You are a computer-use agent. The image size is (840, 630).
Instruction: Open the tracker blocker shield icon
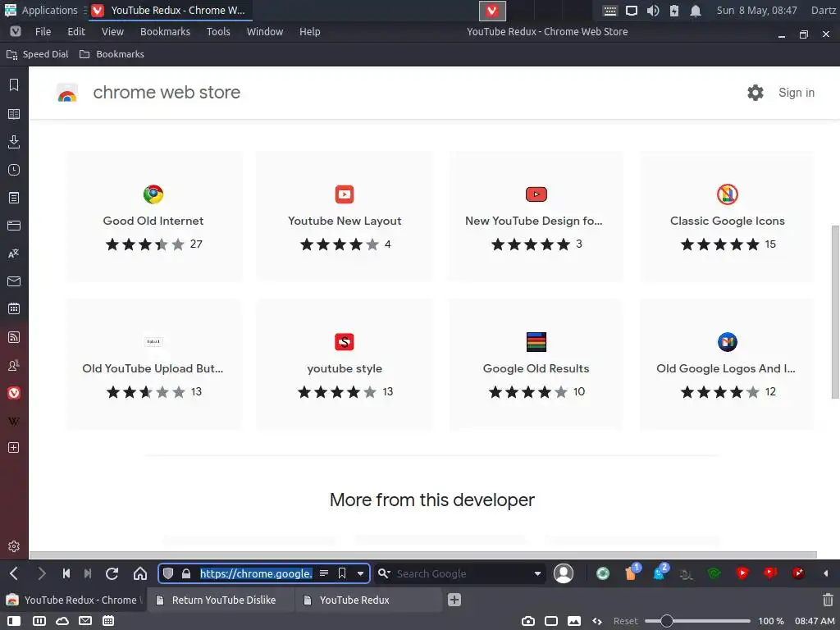click(x=168, y=573)
